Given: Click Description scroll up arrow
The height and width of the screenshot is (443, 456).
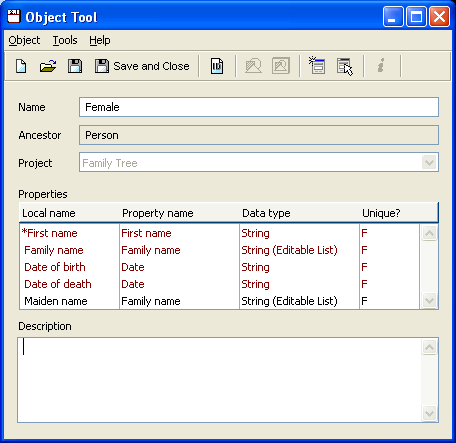Looking at the screenshot, I should [429, 347].
